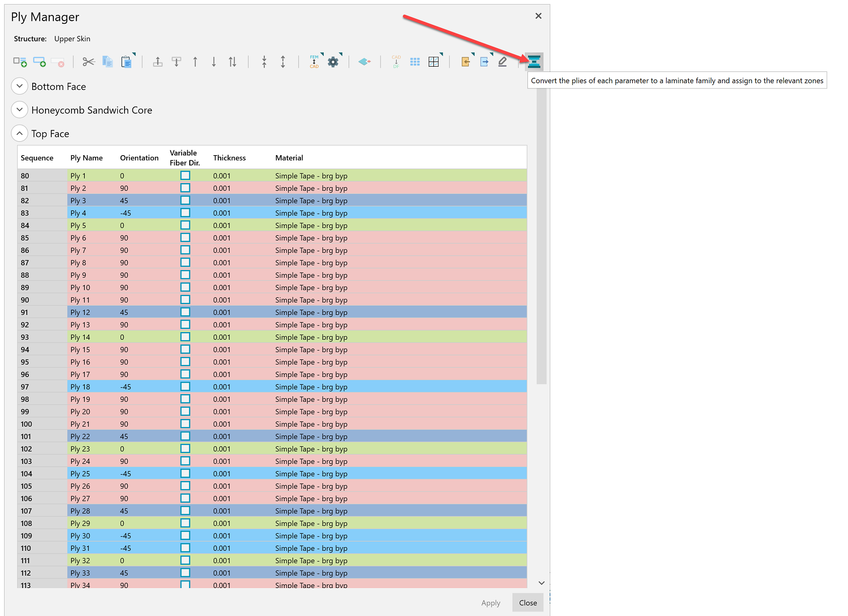Viewport: 848px width, 616px height.
Task: Click the Orientation column header
Action: pos(139,158)
